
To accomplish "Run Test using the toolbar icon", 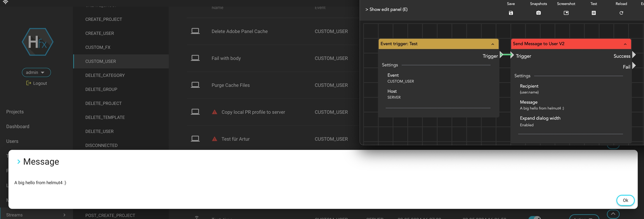I will tap(594, 13).
